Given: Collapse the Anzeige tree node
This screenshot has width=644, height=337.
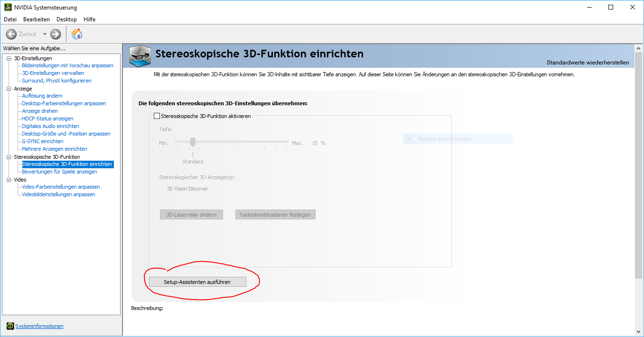Looking at the screenshot, I should [9, 89].
